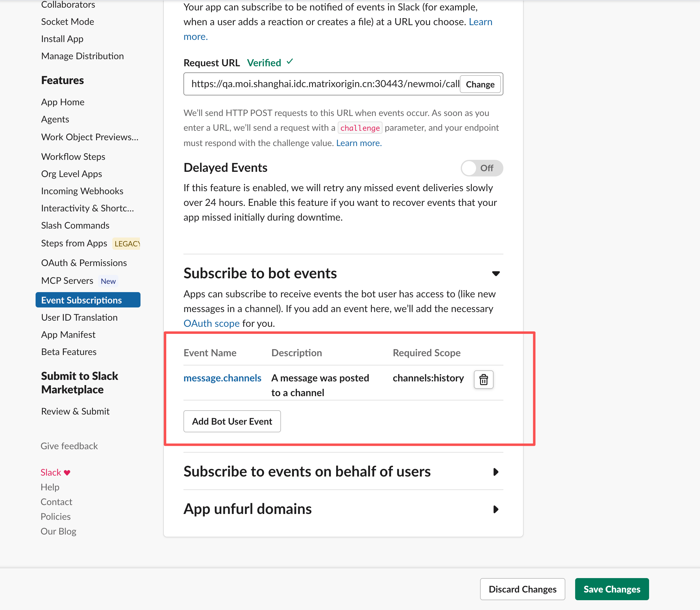Open Interactivity & Shortcuts page

pos(87,208)
